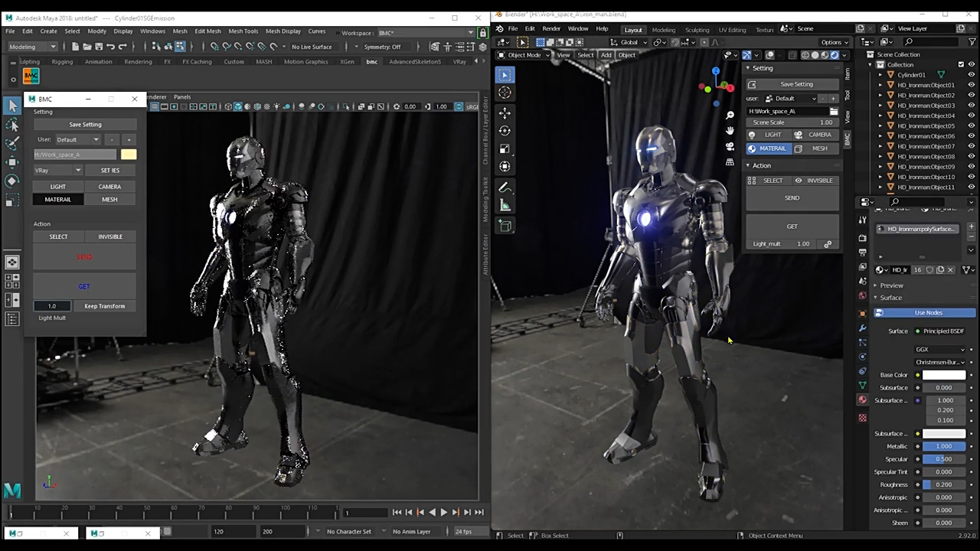Click the Base Color white swatch
The image size is (980, 551).
click(x=943, y=375)
